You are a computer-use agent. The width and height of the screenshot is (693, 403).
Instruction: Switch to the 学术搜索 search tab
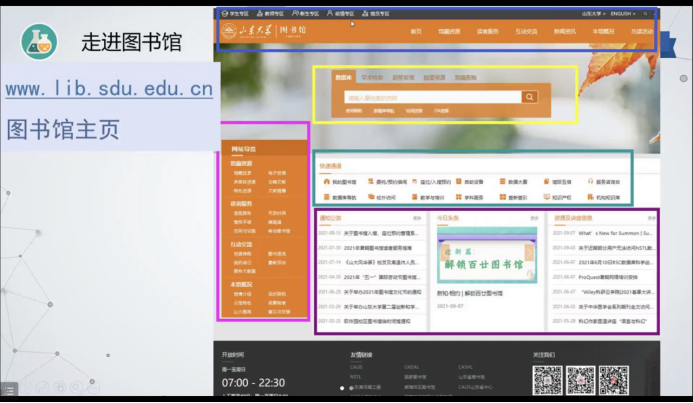(x=371, y=77)
